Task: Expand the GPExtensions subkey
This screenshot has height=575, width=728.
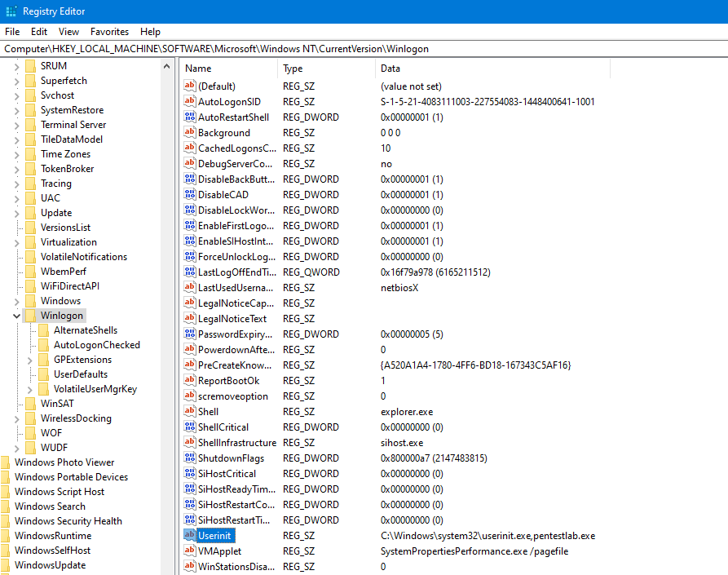Action: [30, 360]
